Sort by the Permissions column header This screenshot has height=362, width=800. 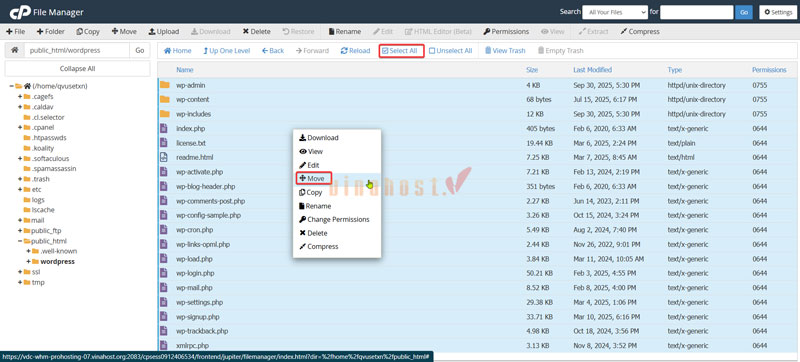click(x=769, y=70)
